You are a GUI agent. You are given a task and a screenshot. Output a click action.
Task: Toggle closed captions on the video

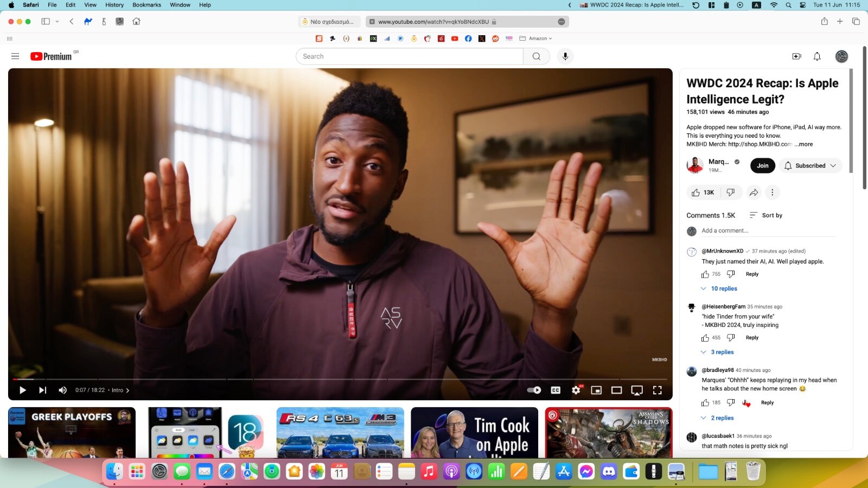[556, 390]
